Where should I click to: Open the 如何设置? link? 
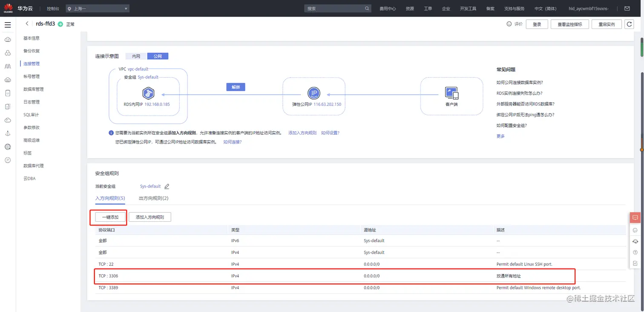[x=330, y=133]
